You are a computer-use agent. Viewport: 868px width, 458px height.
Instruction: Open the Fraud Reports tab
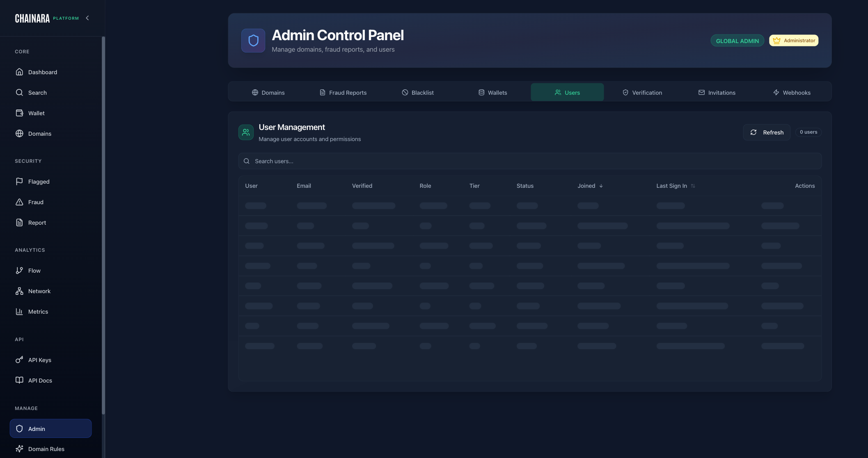point(343,92)
